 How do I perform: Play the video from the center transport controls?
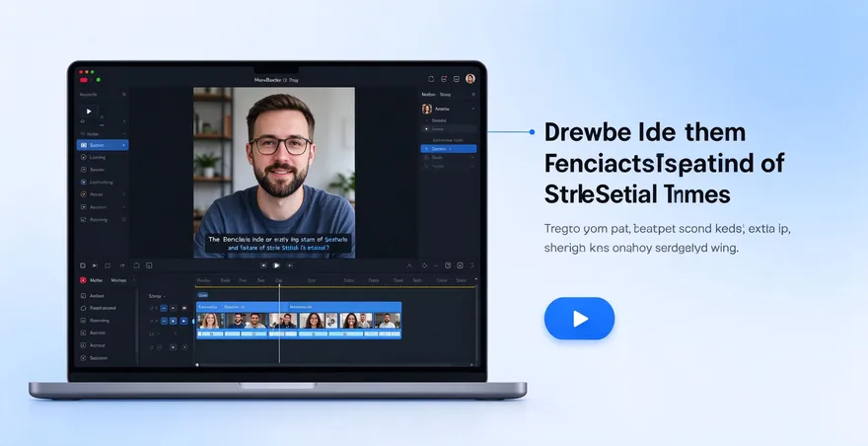(276, 266)
